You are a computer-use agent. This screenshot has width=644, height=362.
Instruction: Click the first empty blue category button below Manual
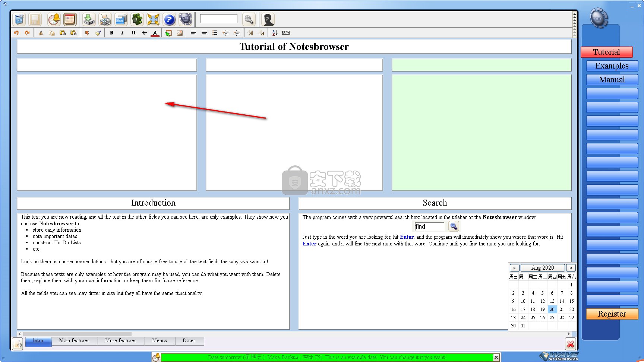(612, 93)
